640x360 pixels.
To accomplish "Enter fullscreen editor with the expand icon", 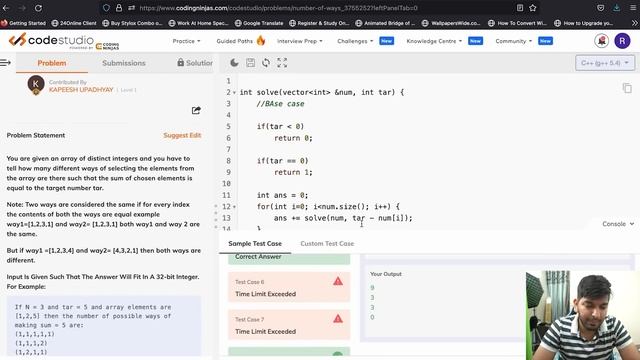I will 282,62.
